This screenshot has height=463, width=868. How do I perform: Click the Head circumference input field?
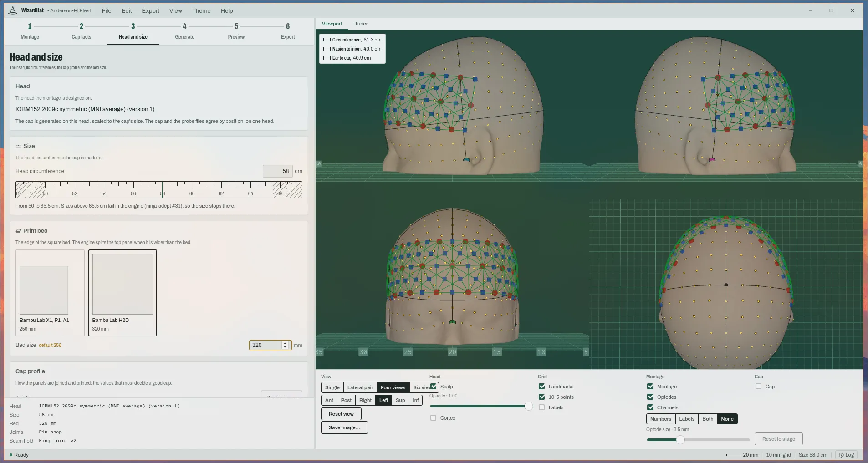tap(277, 171)
